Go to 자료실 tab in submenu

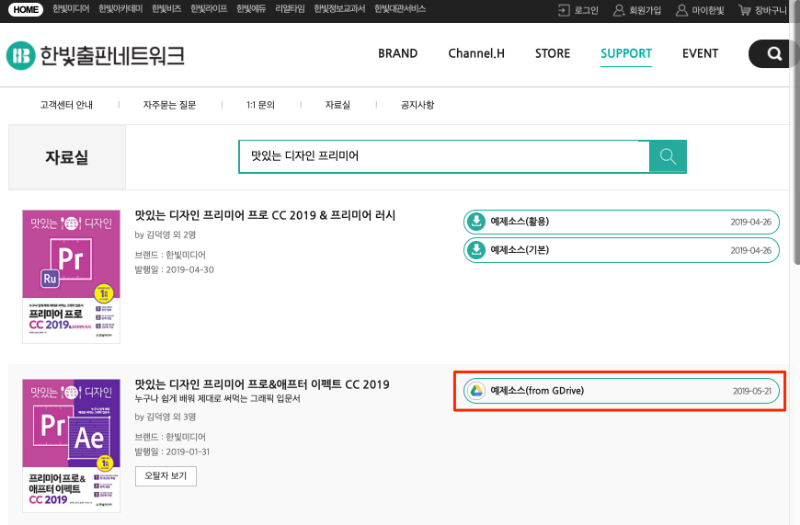[338, 105]
